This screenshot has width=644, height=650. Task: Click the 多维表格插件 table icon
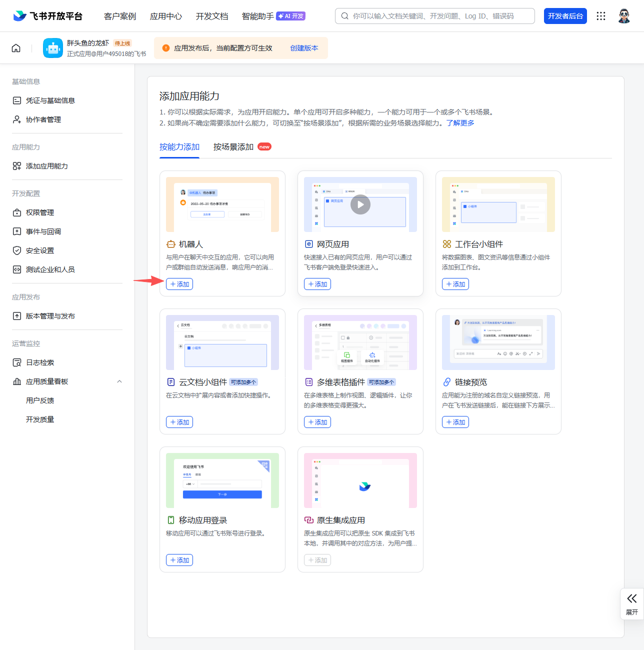[309, 382]
